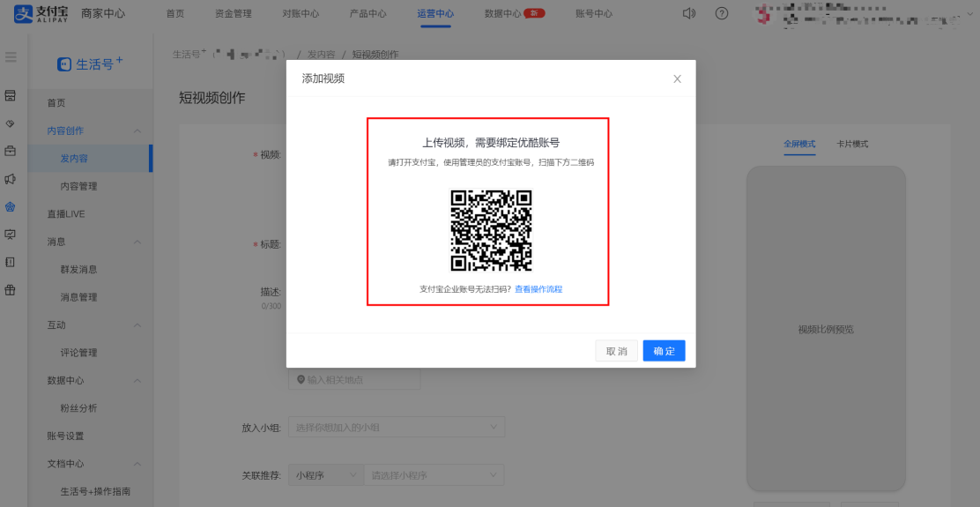980x507 pixels.
Task: Open 群发消息 in the sidebar
Action: pos(78,270)
